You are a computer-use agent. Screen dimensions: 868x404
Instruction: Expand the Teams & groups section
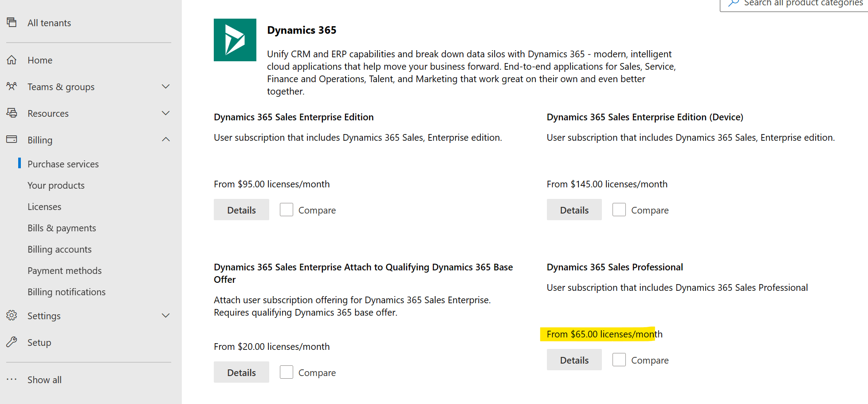pos(165,87)
